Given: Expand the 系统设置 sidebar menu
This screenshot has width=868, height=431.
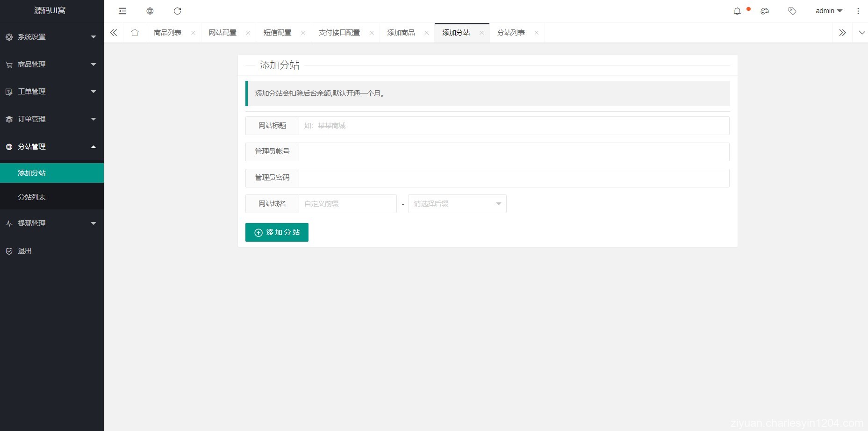Looking at the screenshot, I should (x=51, y=37).
